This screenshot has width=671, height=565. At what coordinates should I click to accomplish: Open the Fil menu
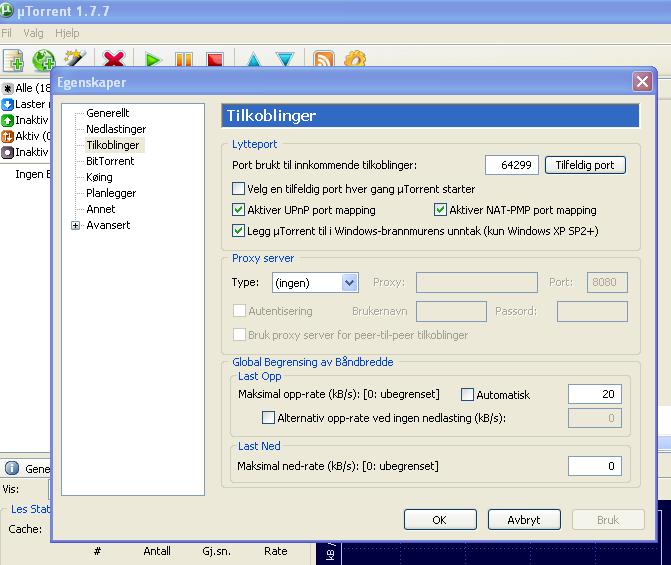coord(6,33)
